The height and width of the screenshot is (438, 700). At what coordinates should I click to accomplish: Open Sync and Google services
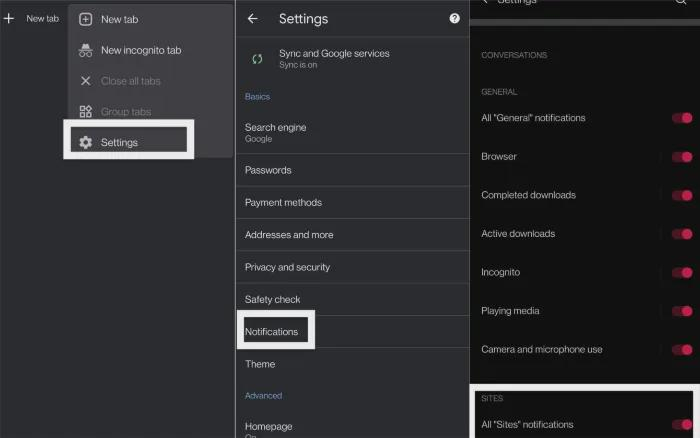point(335,58)
